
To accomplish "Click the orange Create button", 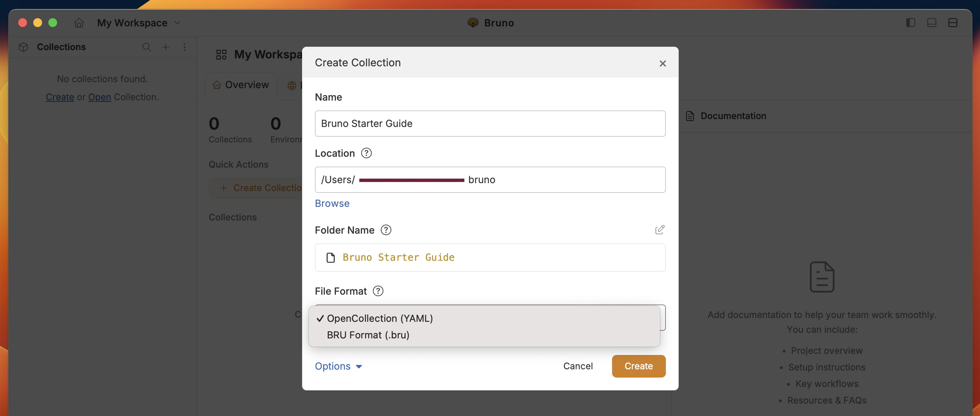I will 638,366.
